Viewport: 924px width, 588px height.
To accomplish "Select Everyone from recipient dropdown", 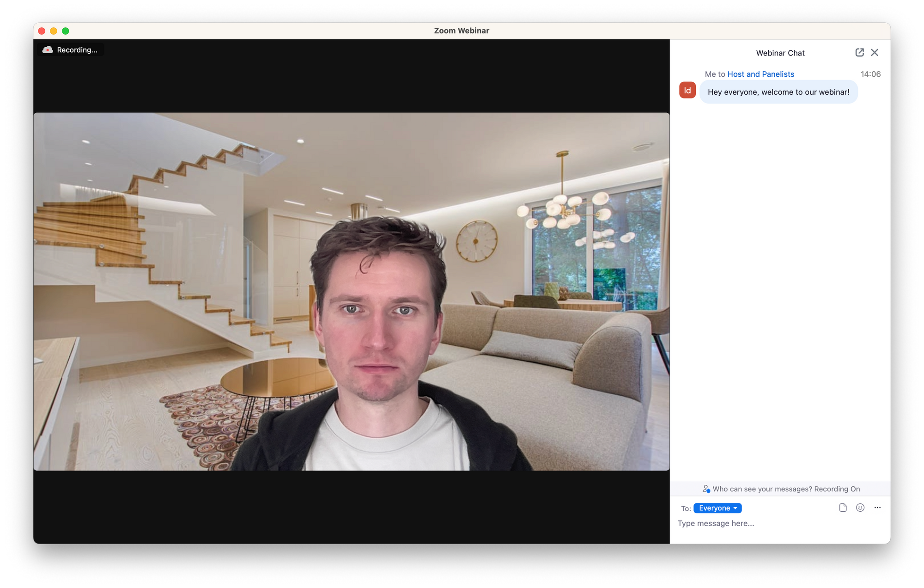I will (718, 508).
